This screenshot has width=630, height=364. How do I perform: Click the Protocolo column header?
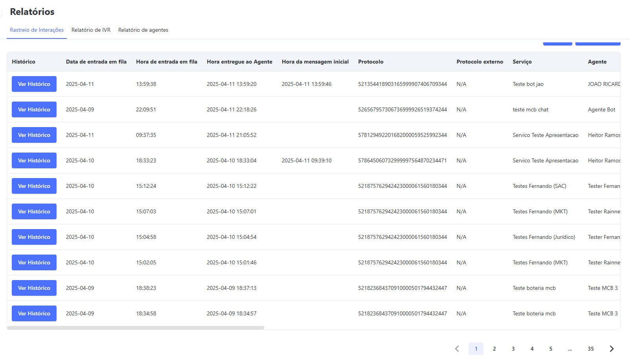pyautogui.click(x=370, y=62)
